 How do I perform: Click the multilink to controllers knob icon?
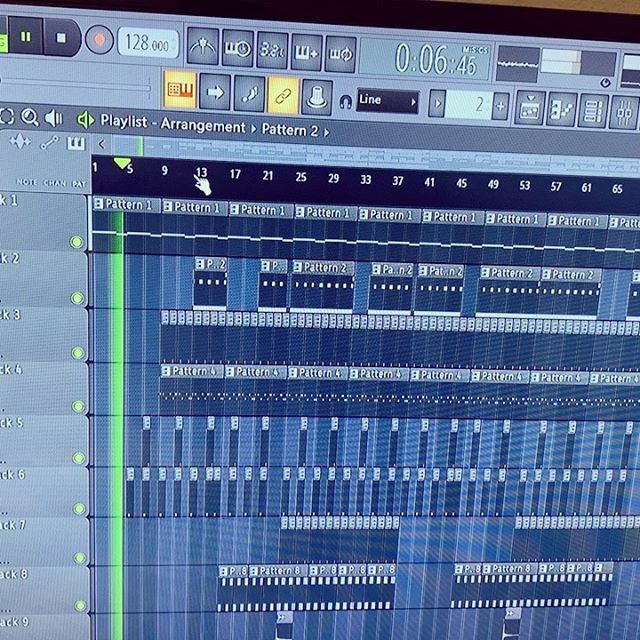click(x=317, y=98)
